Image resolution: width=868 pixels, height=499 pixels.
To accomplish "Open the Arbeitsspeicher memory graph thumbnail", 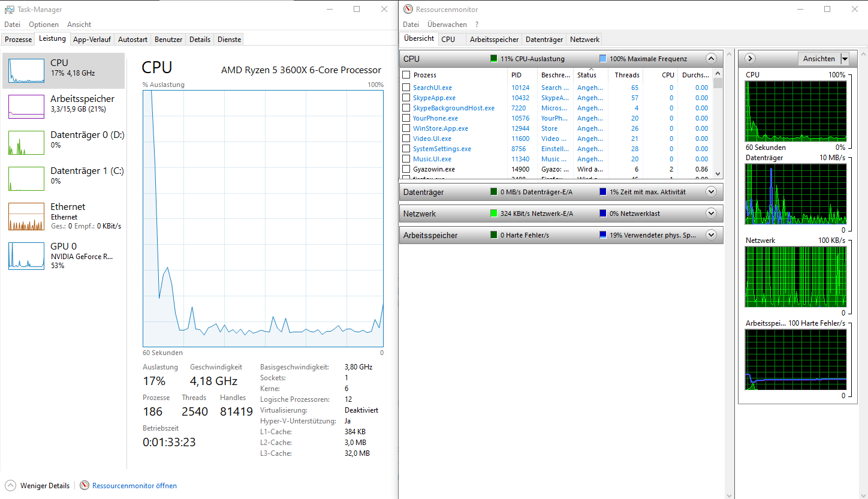I will click(x=26, y=107).
